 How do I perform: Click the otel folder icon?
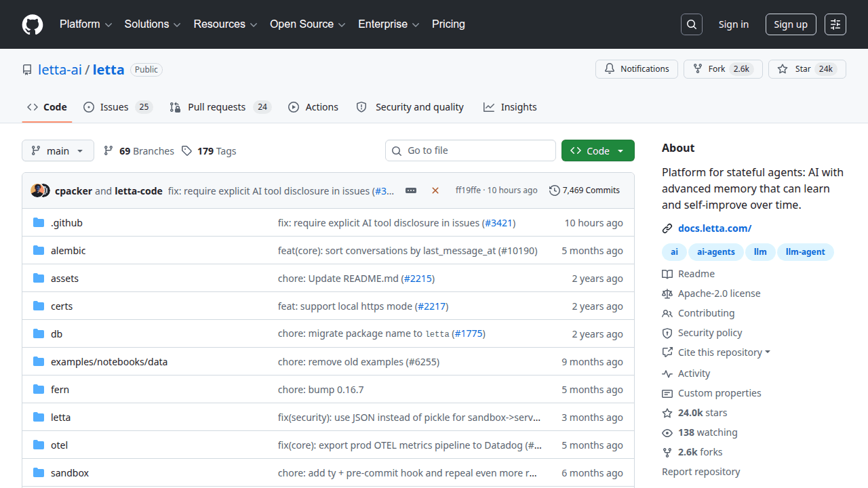point(39,445)
